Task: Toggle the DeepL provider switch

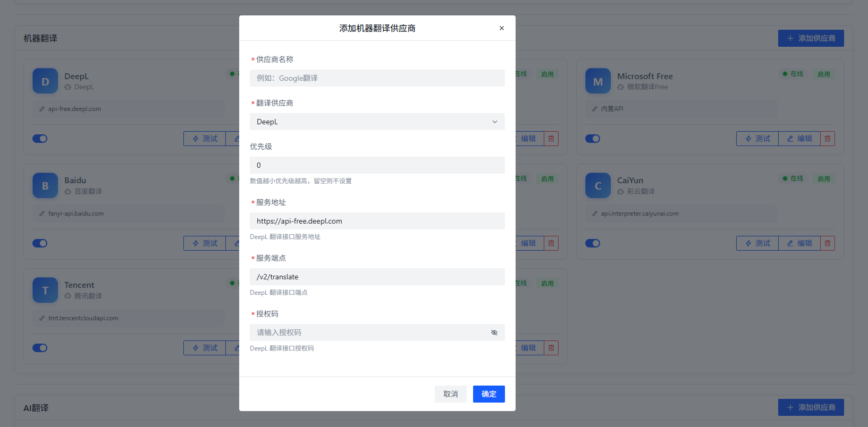Action: [40, 139]
